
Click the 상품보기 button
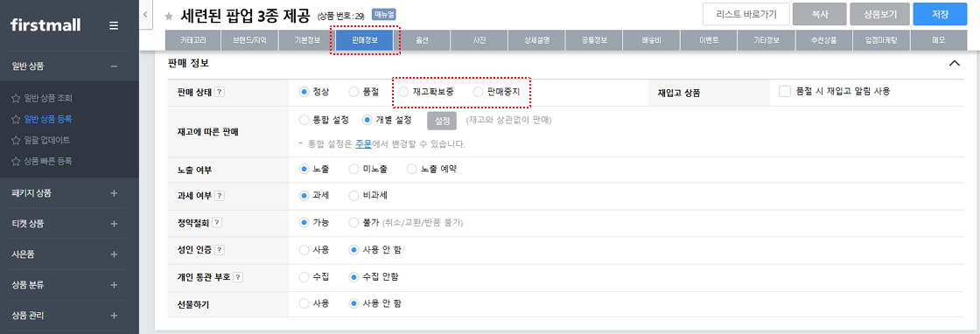[880, 14]
